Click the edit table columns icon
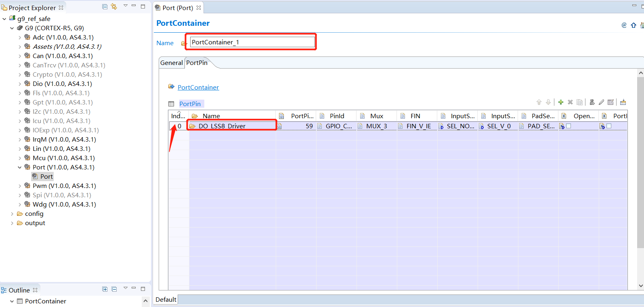This screenshot has height=307, width=644. coord(610,102)
